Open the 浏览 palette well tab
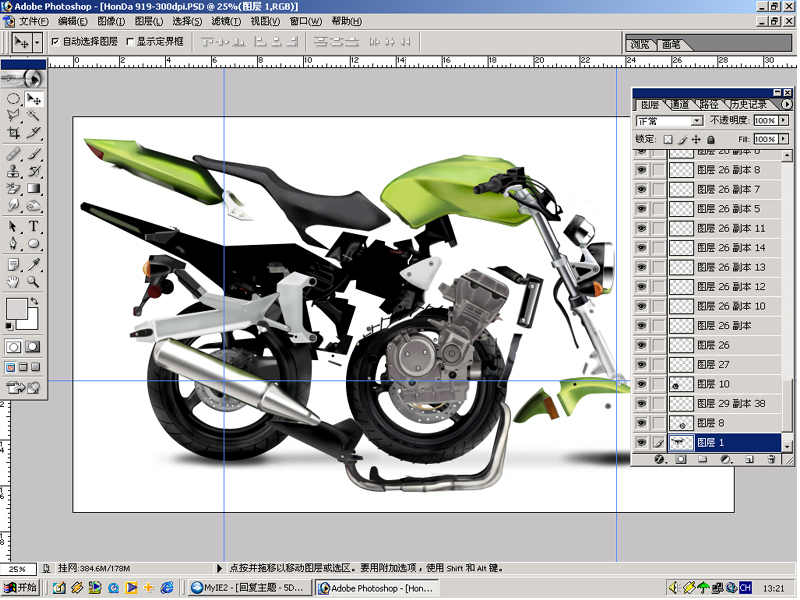This screenshot has width=800, height=600. pyautogui.click(x=640, y=44)
